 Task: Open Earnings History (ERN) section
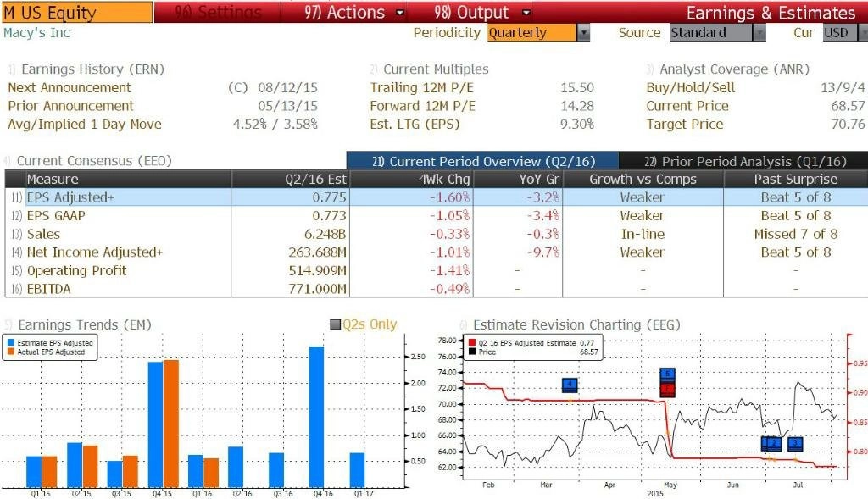[x=92, y=69]
